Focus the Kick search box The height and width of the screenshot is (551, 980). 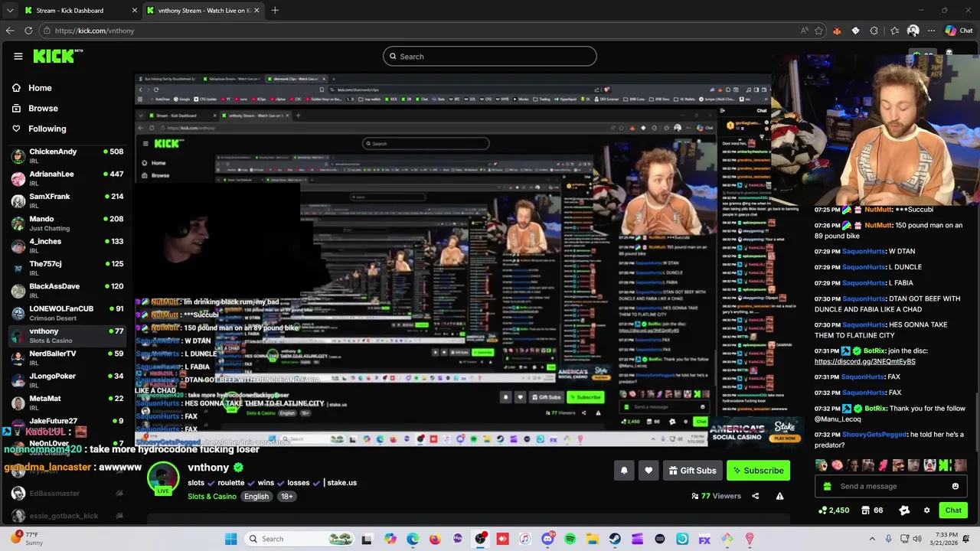pos(490,56)
